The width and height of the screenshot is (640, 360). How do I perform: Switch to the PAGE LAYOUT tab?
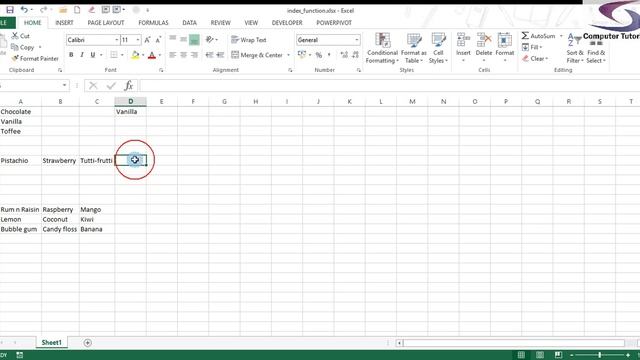click(x=106, y=23)
